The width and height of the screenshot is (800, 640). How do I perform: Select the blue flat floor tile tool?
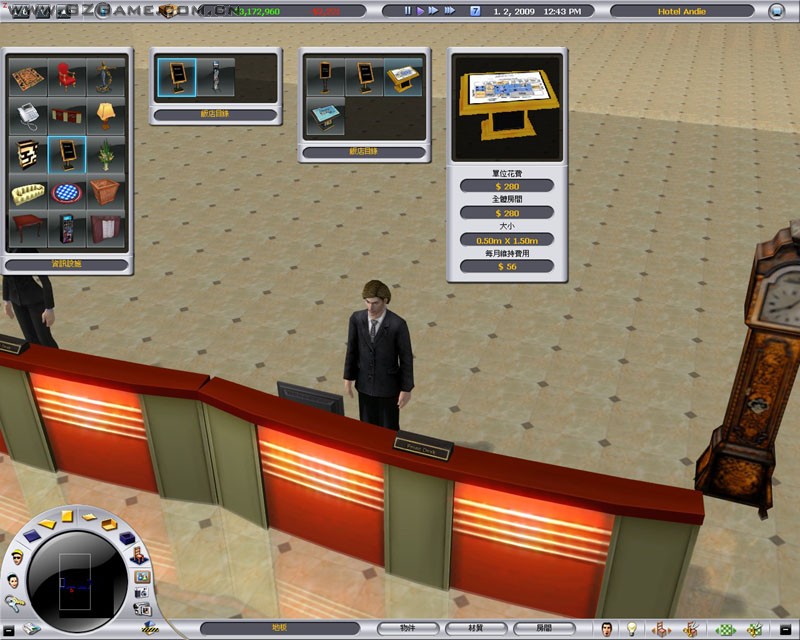pyautogui.click(x=32, y=536)
